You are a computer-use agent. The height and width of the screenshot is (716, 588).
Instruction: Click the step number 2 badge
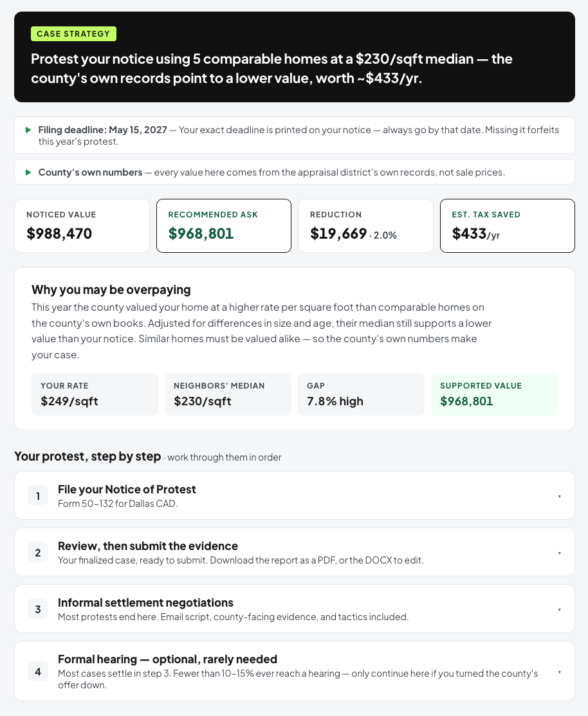[38, 553]
